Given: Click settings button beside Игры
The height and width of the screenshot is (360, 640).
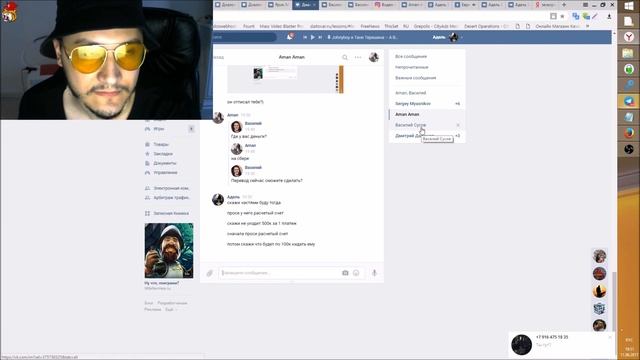Looking at the screenshot, I should pyautogui.click(x=191, y=129).
